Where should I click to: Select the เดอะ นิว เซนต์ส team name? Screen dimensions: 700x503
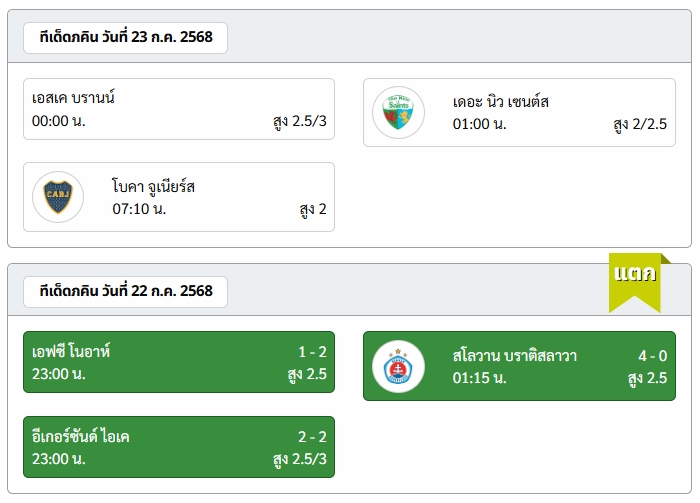click(500, 102)
